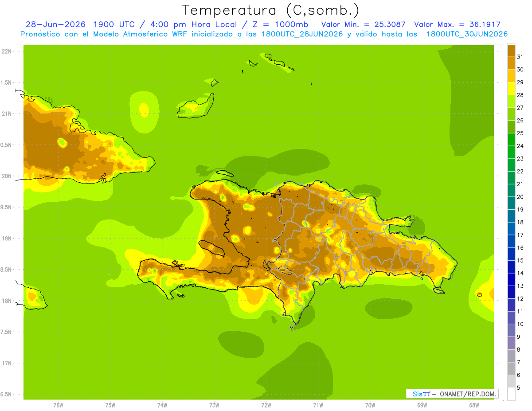Click the legend value "31"

tap(520, 57)
